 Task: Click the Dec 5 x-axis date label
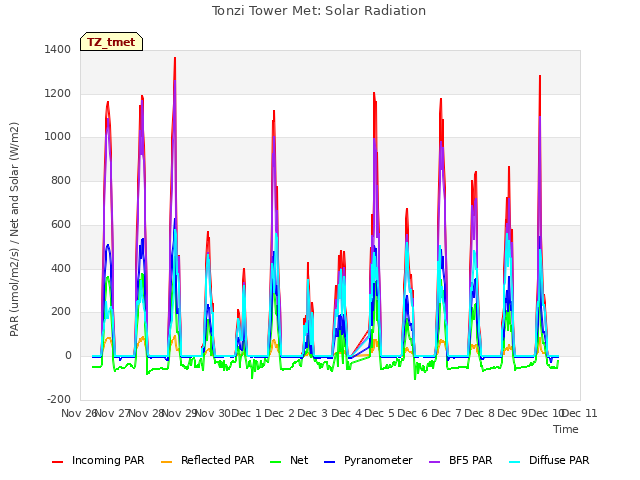coord(380,413)
